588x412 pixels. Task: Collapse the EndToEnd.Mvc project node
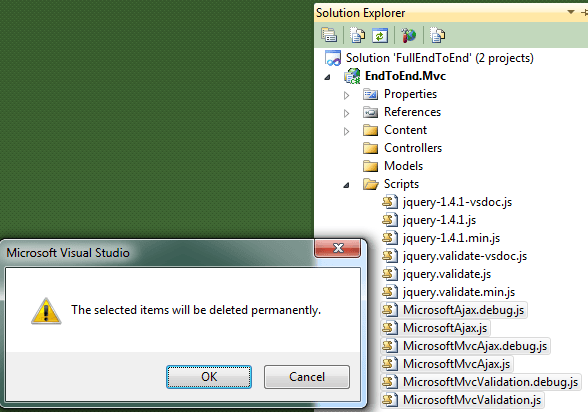[327, 77]
